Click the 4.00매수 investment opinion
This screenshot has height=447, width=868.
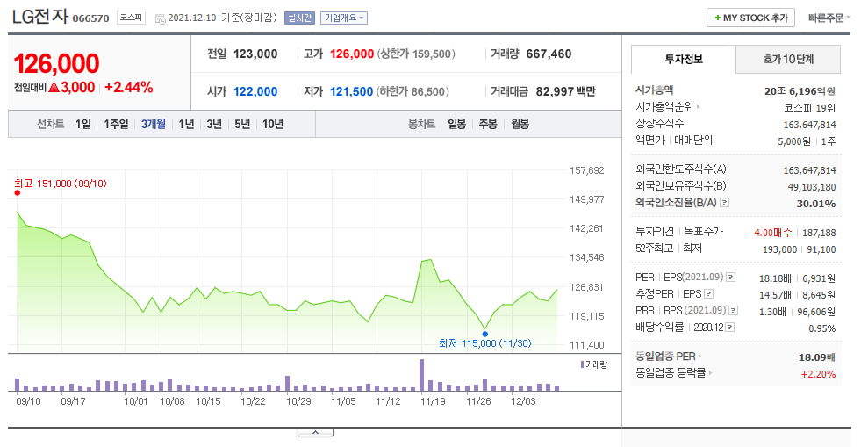[x=773, y=234]
